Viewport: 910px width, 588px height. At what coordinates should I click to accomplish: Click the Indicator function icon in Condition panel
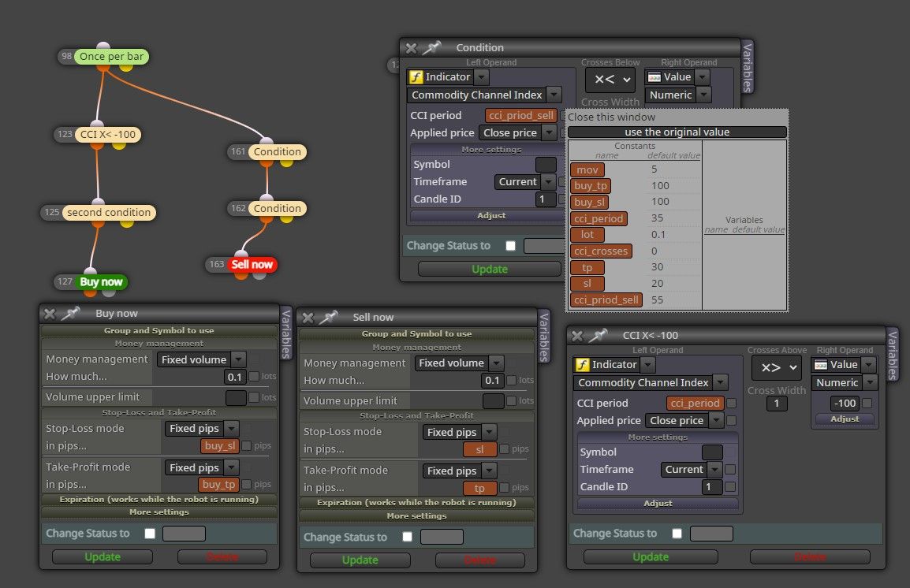[416, 77]
